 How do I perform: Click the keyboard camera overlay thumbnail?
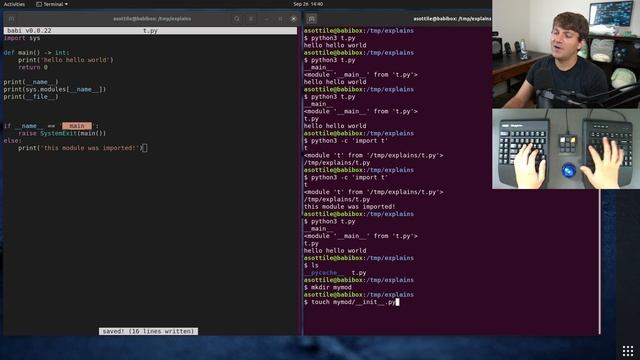[x=566, y=149]
